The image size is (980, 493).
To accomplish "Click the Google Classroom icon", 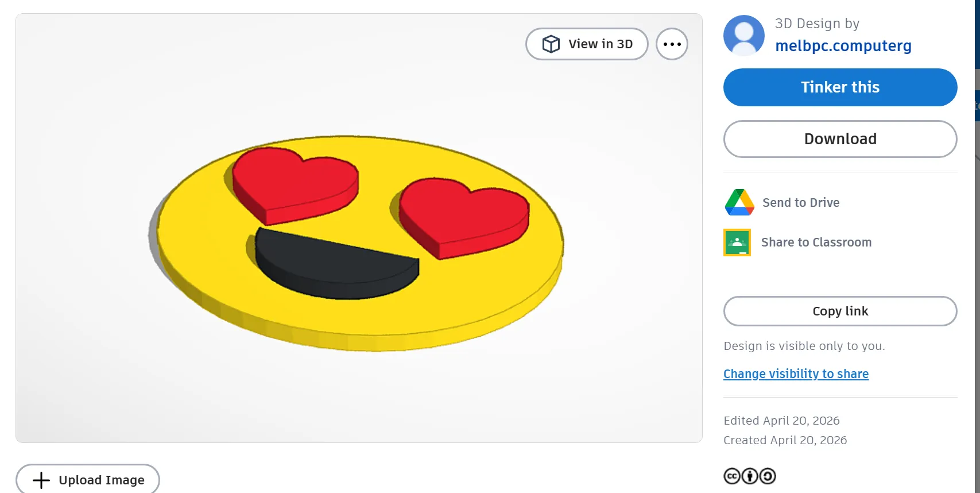I will tap(737, 242).
